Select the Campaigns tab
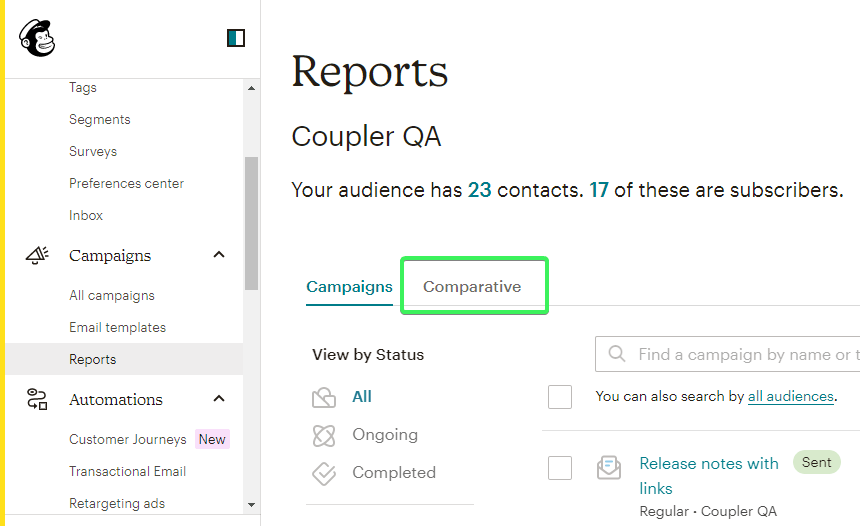The width and height of the screenshot is (860, 526). 349,286
